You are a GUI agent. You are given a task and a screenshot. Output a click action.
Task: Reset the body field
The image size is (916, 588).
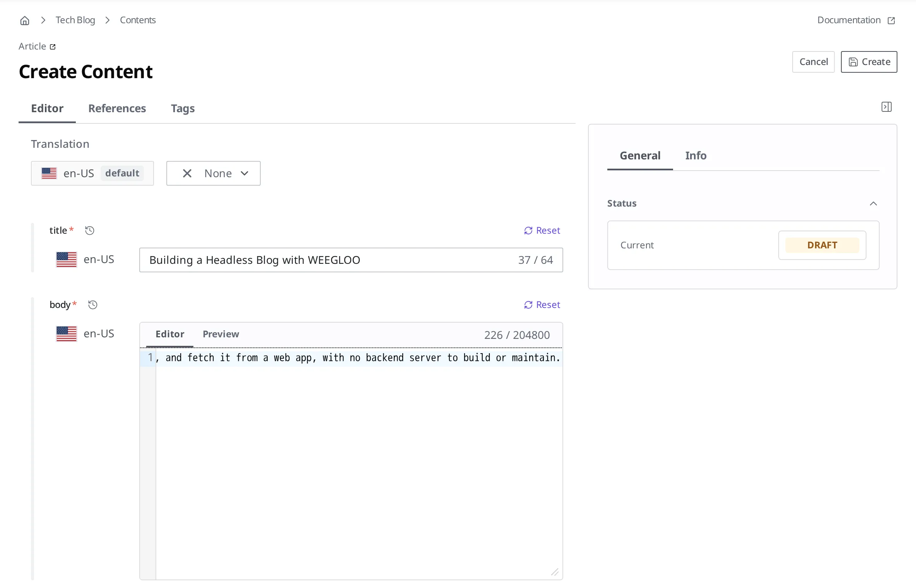coord(542,305)
